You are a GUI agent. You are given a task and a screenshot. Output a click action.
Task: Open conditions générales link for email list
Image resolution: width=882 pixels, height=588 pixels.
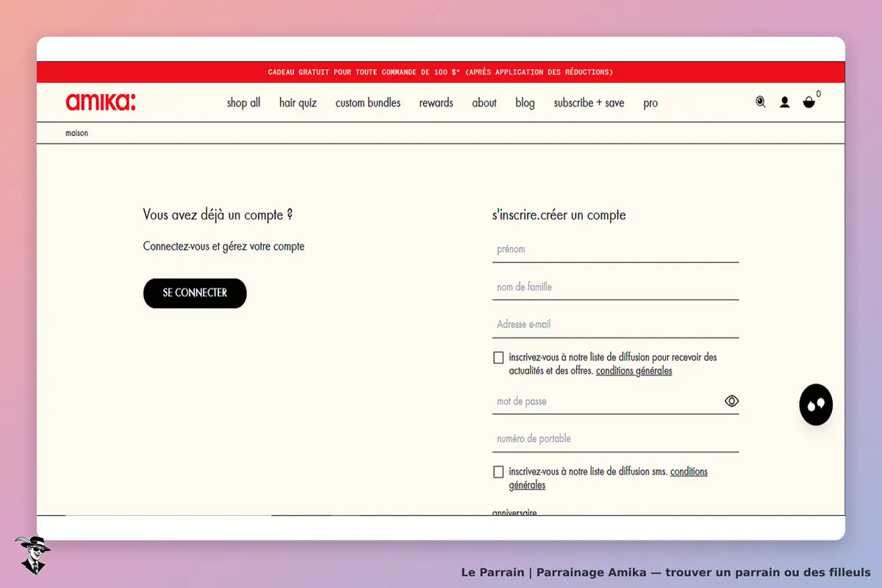coord(634,371)
